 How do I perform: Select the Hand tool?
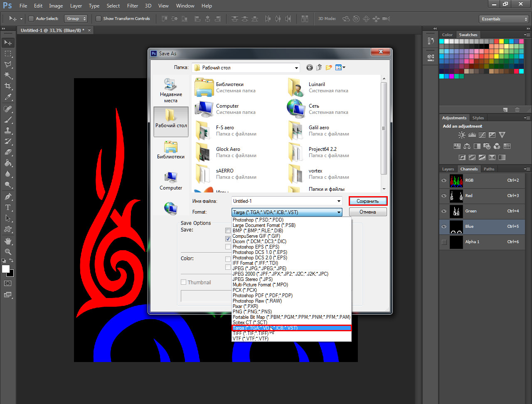point(8,241)
